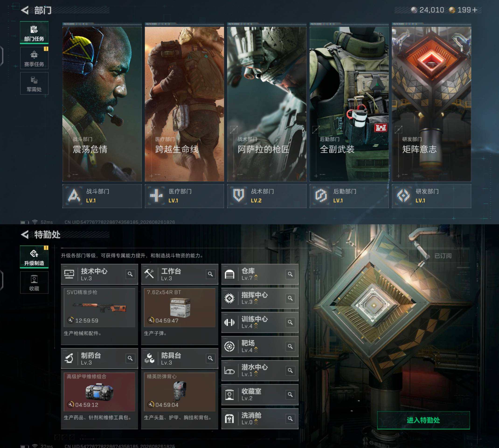Inspect 防具台 with the magnifier icon
The width and height of the screenshot is (499, 448).
pyautogui.click(x=210, y=358)
